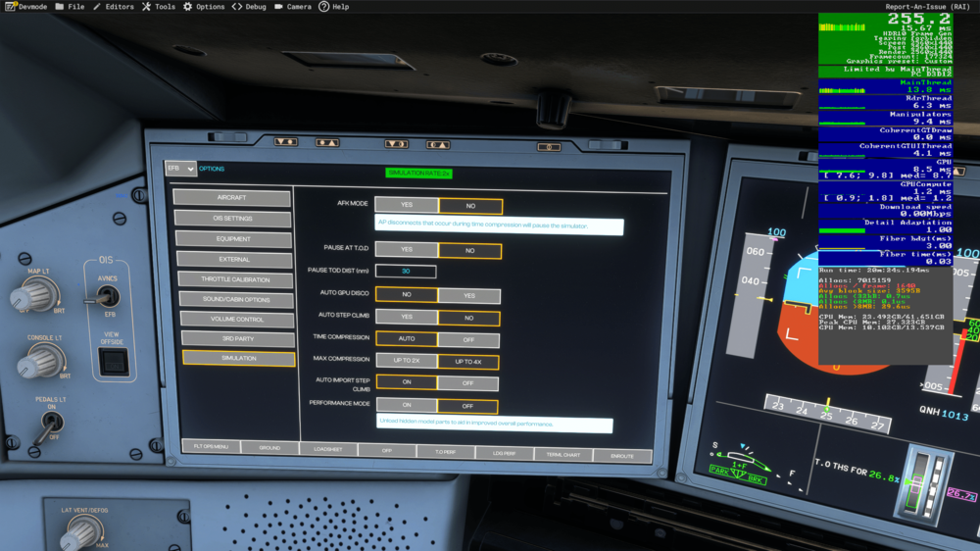
Task: Open the LOADSHEET tab
Action: coord(327,448)
